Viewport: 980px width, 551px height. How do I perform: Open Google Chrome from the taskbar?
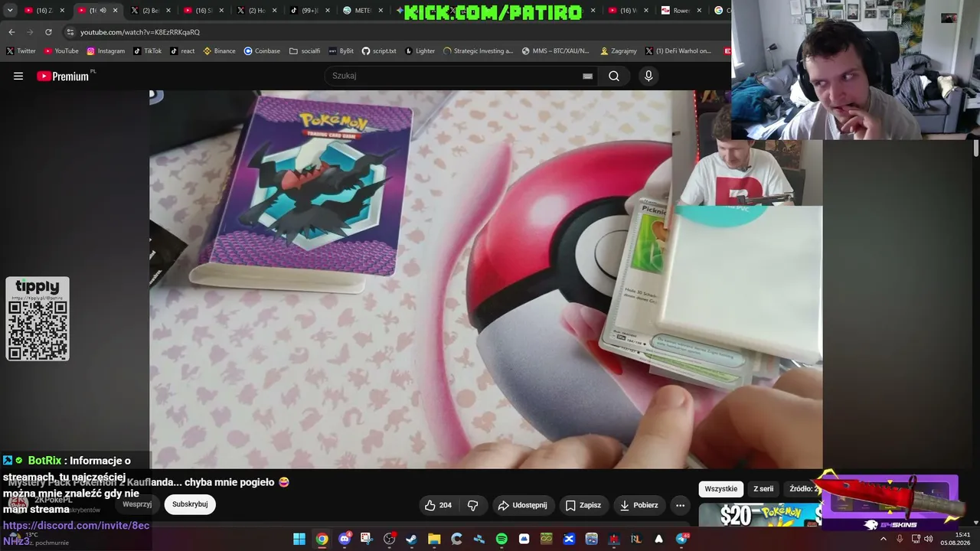point(322,539)
